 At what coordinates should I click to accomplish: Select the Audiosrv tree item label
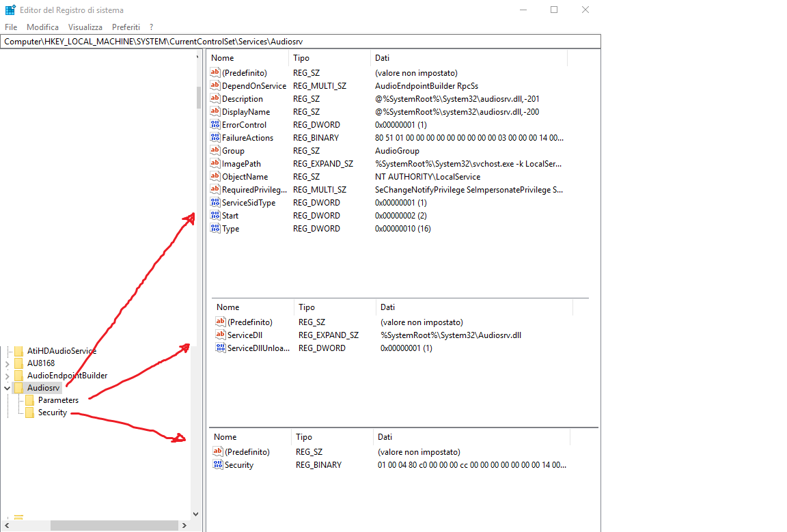[x=43, y=387]
